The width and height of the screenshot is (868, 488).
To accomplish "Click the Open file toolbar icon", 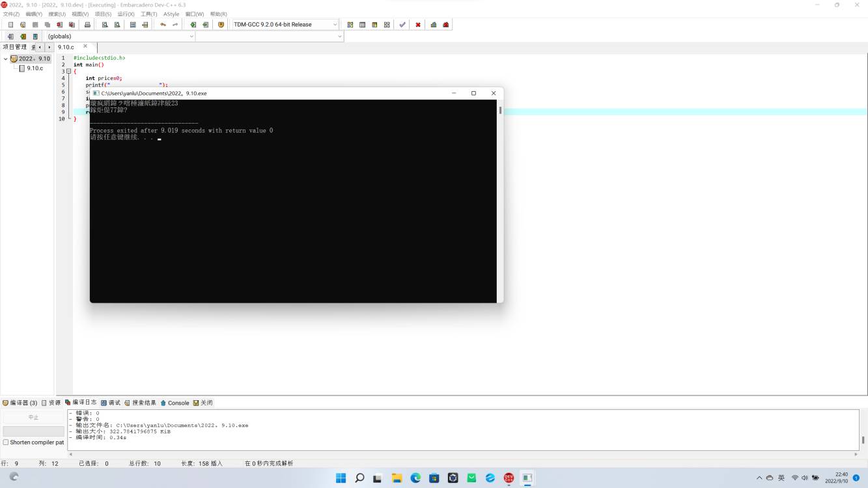I will [x=23, y=25].
